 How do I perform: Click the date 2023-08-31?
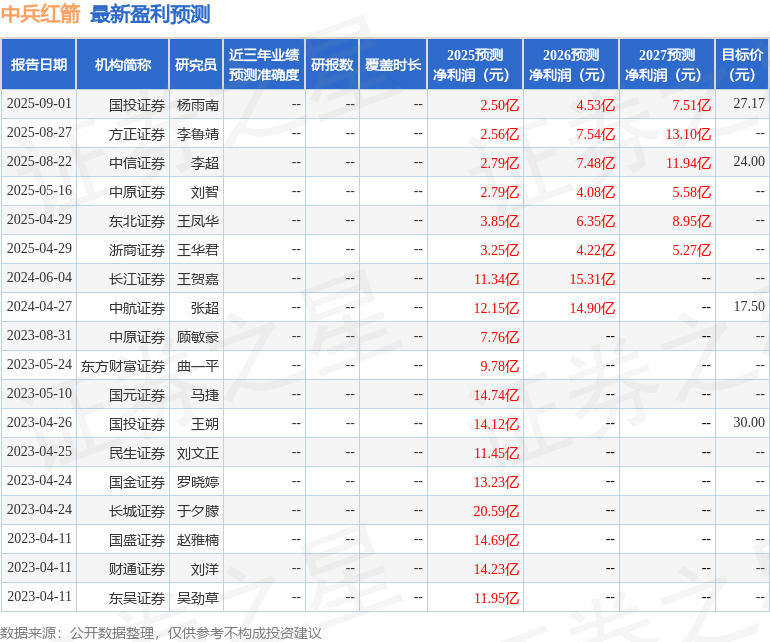(x=39, y=335)
